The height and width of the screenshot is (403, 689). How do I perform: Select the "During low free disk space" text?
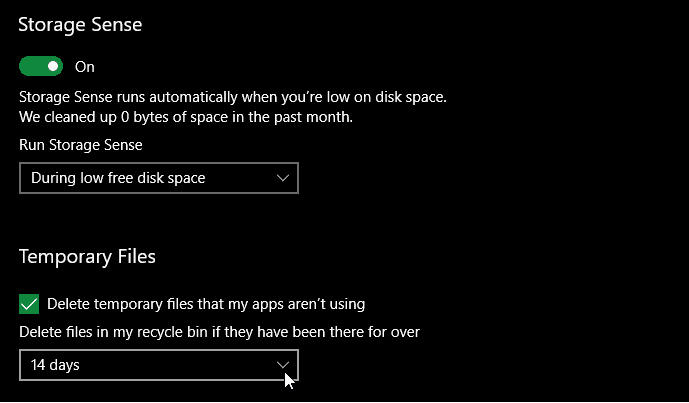coord(118,178)
